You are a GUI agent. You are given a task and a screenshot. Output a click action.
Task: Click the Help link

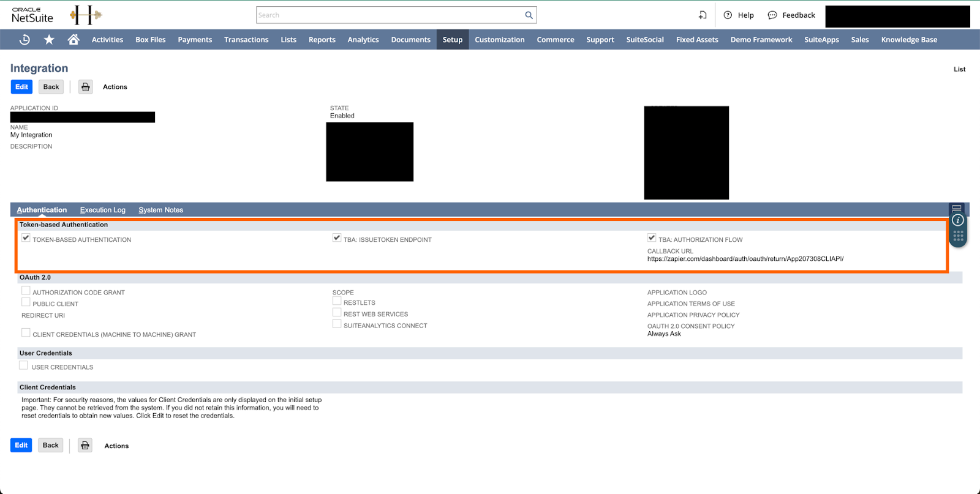pyautogui.click(x=746, y=15)
